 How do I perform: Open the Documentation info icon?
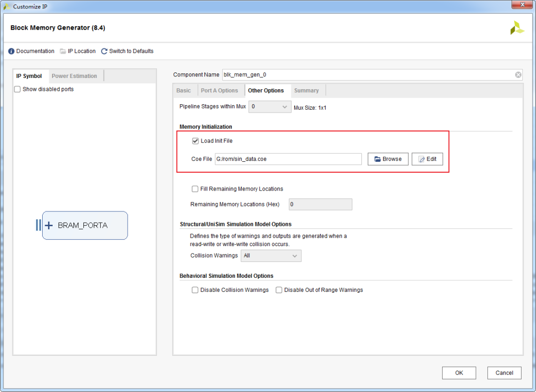(x=11, y=51)
